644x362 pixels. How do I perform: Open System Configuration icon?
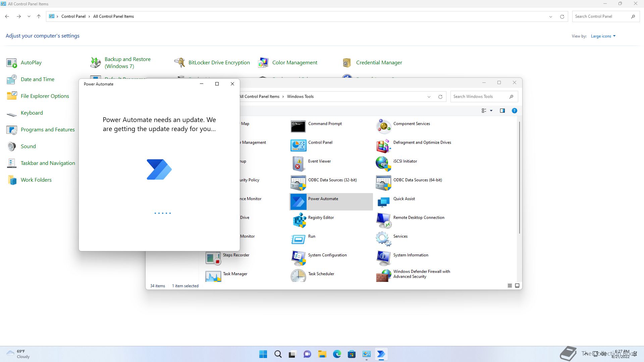298,258
